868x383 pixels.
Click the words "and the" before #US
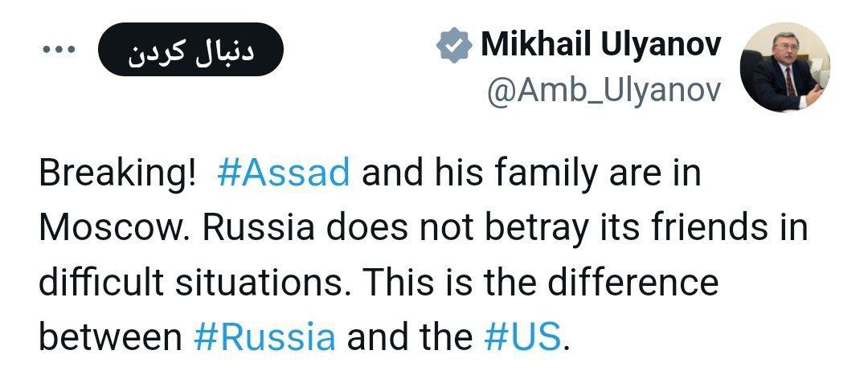click(409, 336)
